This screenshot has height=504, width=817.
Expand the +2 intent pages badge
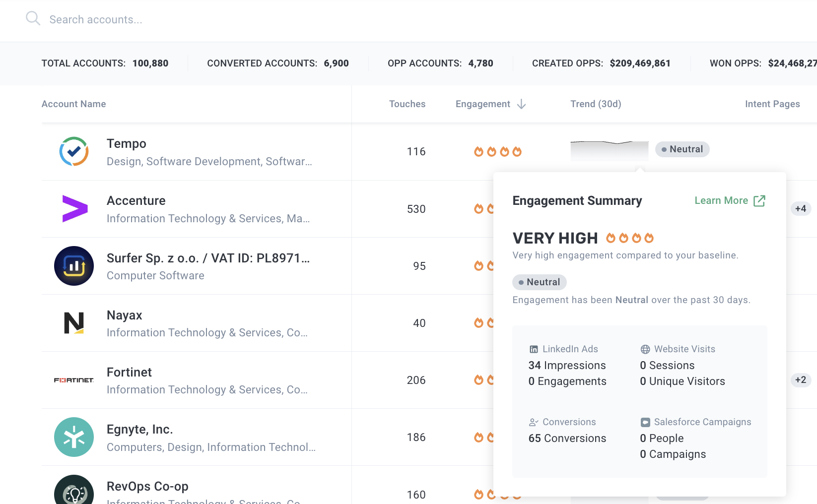click(800, 380)
